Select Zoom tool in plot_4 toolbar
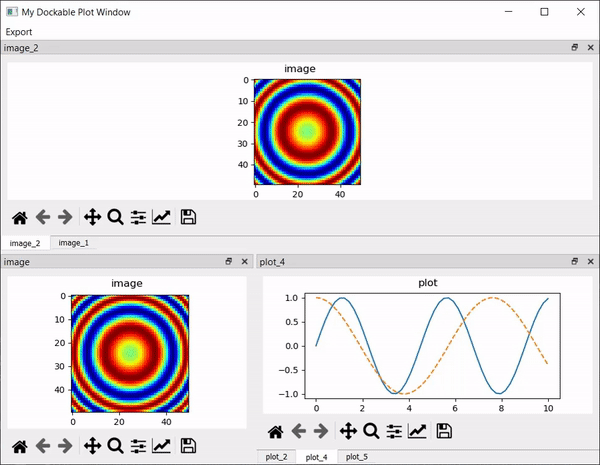The height and width of the screenshot is (465, 600). 371,431
